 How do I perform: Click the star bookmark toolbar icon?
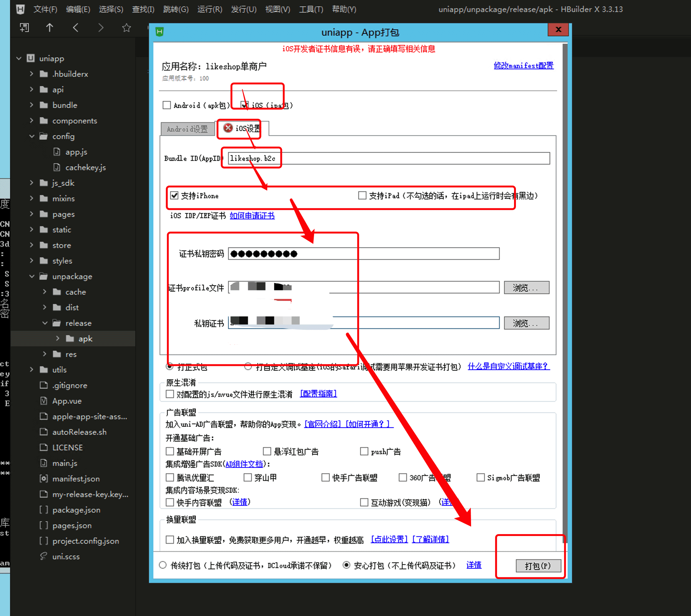(126, 27)
